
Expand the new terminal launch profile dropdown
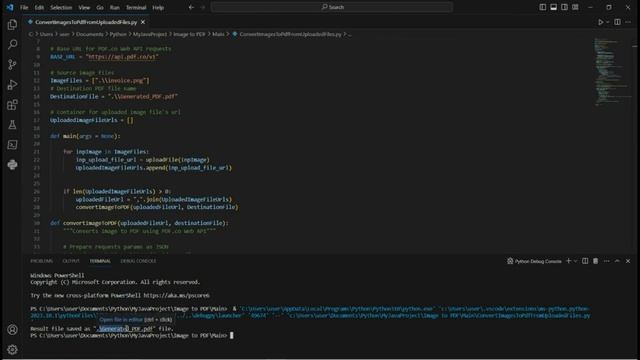[575, 261]
